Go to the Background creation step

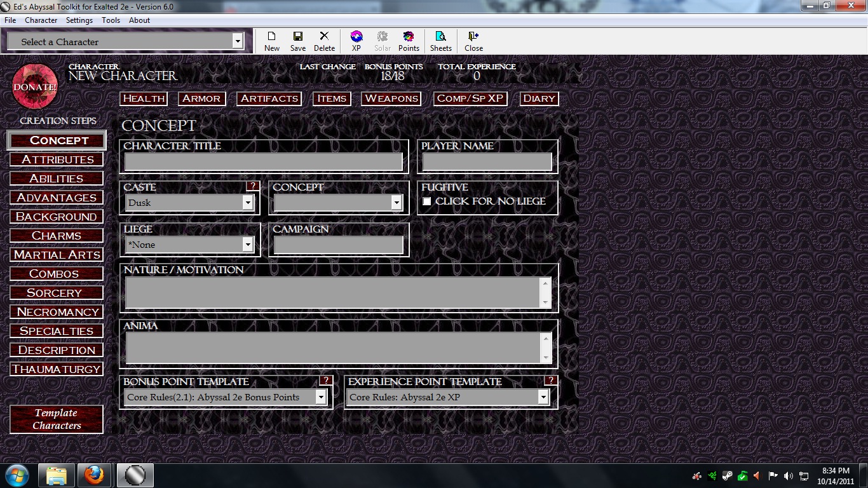57,217
